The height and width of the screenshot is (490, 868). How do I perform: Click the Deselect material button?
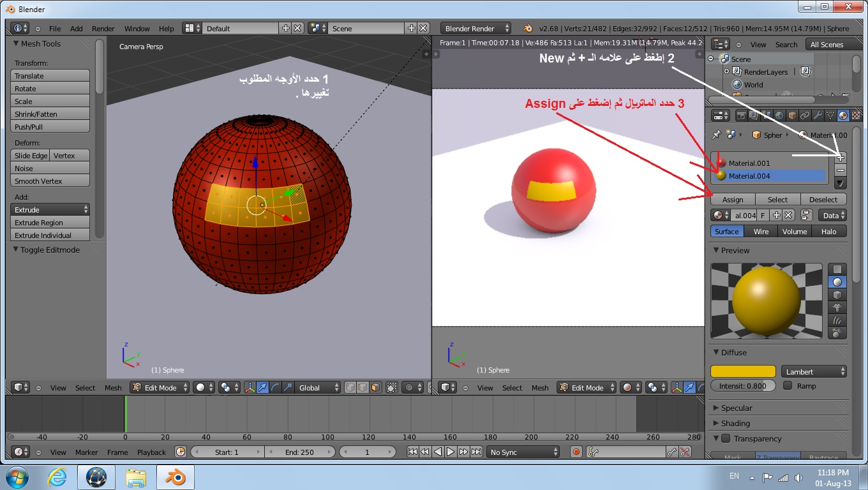(x=823, y=200)
